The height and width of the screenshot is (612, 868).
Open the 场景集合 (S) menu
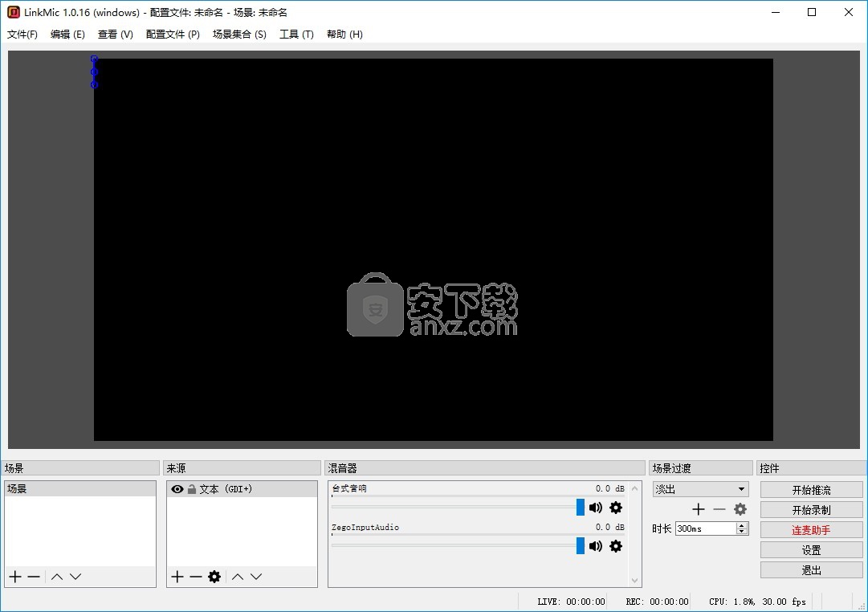(239, 35)
